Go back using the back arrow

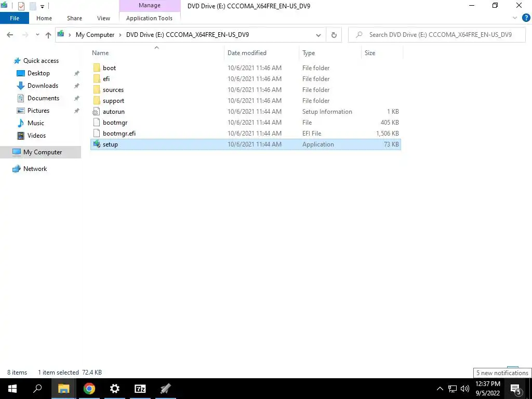pyautogui.click(x=10, y=35)
